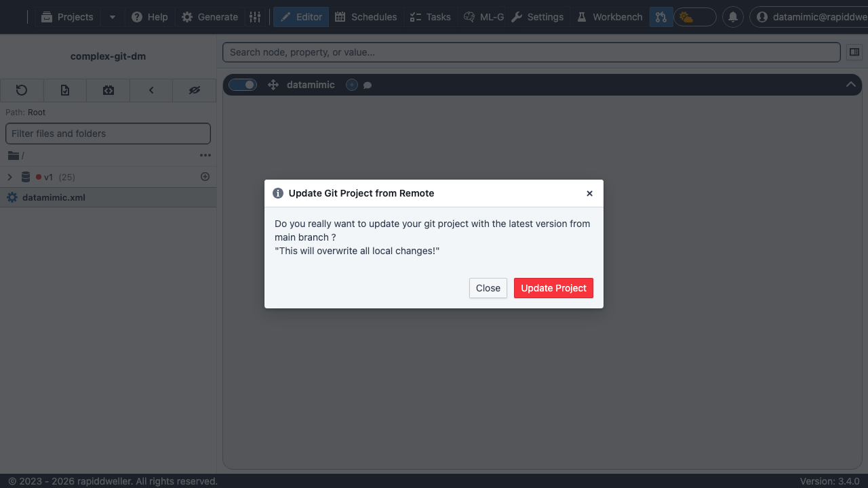Open the Settings tab
The width and height of the screenshot is (868, 488).
(x=538, y=17)
